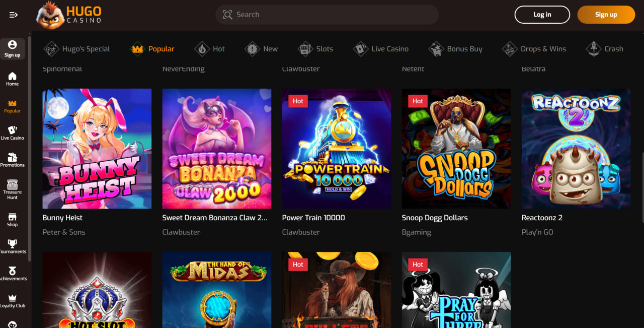This screenshot has height=328, width=644.
Task: Click the Play'n GO provider name
Action: click(537, 232)
